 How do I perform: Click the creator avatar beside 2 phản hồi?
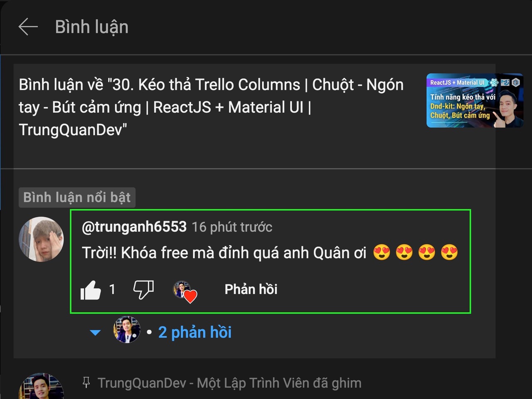(127, 330)
